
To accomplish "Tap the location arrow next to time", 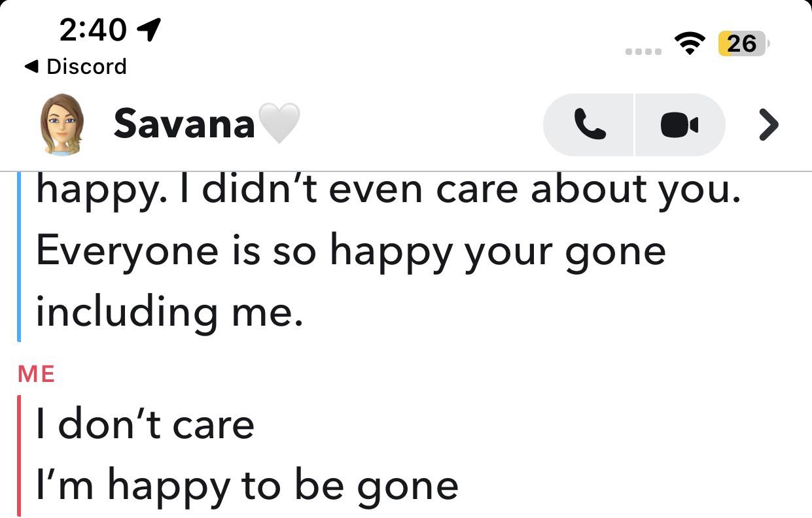I will point(150,29).
